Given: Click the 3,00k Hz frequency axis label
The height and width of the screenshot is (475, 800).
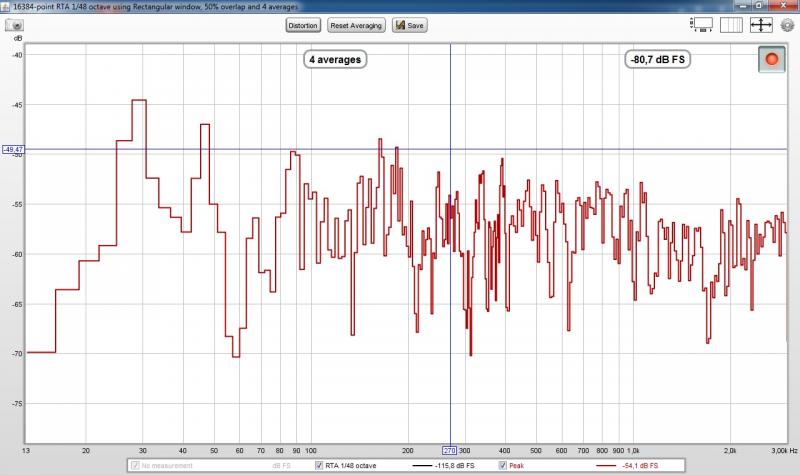Looking at the screenshot, I should [784, 451].
